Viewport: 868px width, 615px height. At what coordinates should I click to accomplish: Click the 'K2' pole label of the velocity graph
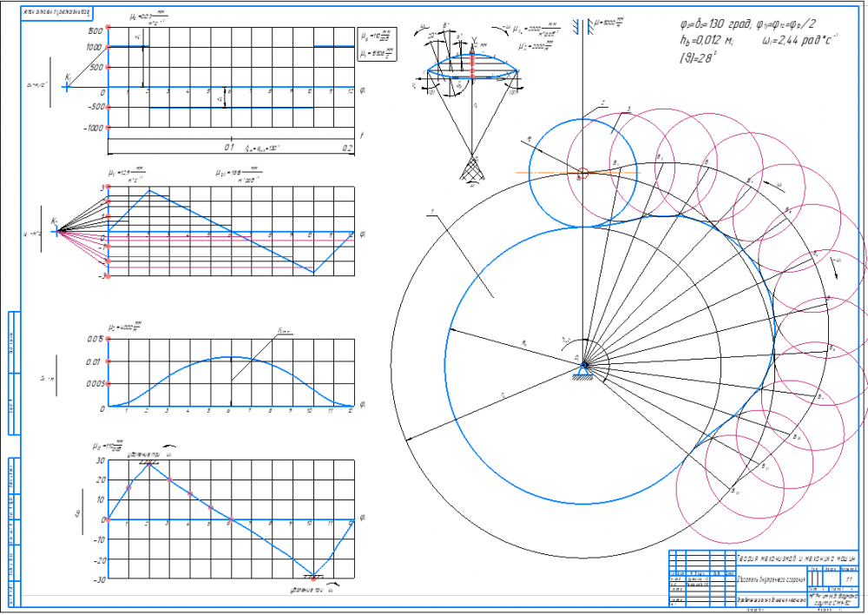(54, 221)
